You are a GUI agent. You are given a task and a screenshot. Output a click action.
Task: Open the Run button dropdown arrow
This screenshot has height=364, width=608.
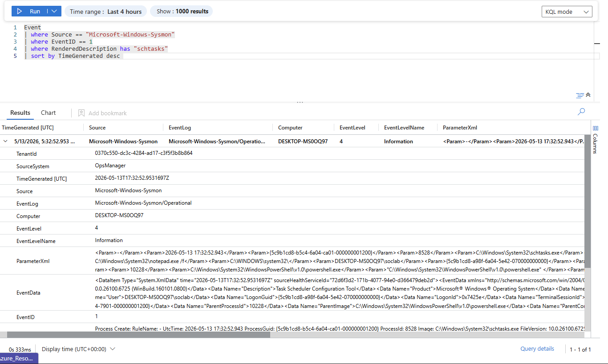click(54, 11)
